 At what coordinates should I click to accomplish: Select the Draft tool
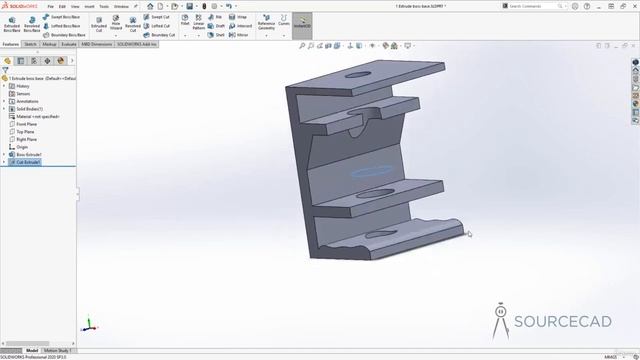tap(216, 26)
